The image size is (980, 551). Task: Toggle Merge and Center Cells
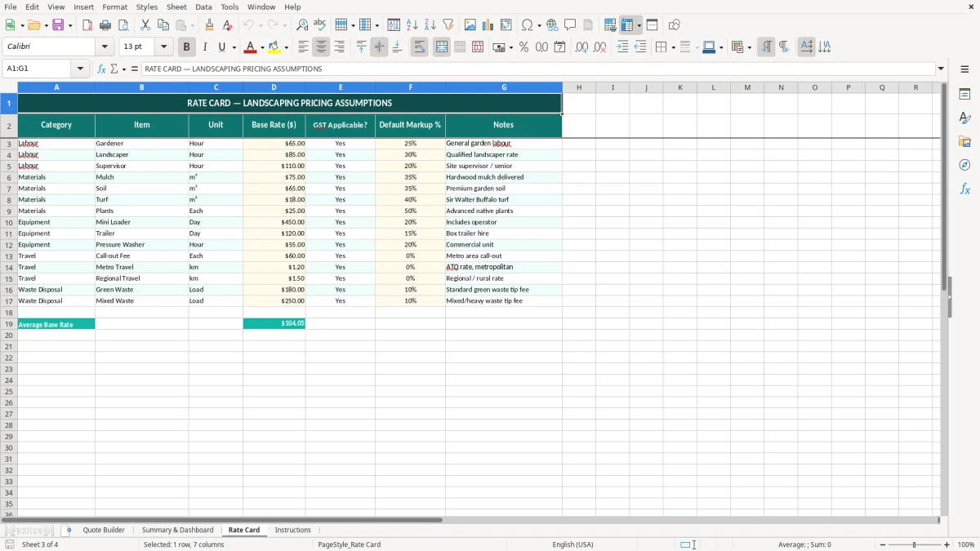[x=441, y=47]
